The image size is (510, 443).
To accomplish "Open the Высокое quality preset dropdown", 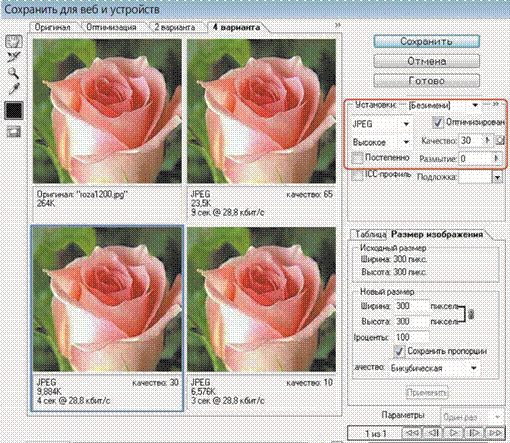I will tap(382, 142).
